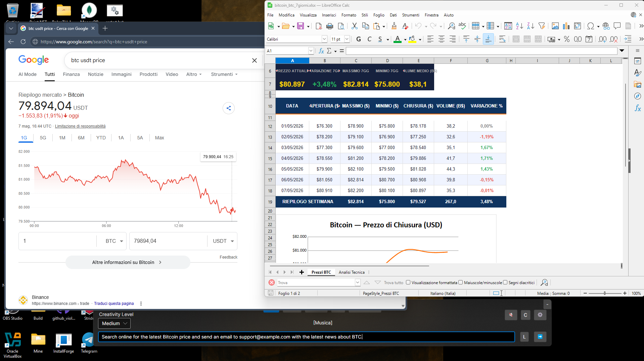Select the Clone Formatting paintbrush
Screen dimensions: 644x361
(x=394, y=26)
